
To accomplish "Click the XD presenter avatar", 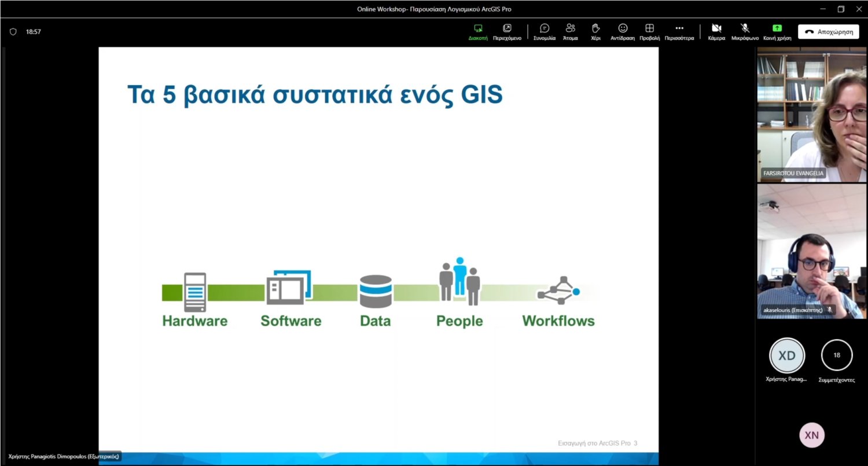I will point(786,355).
